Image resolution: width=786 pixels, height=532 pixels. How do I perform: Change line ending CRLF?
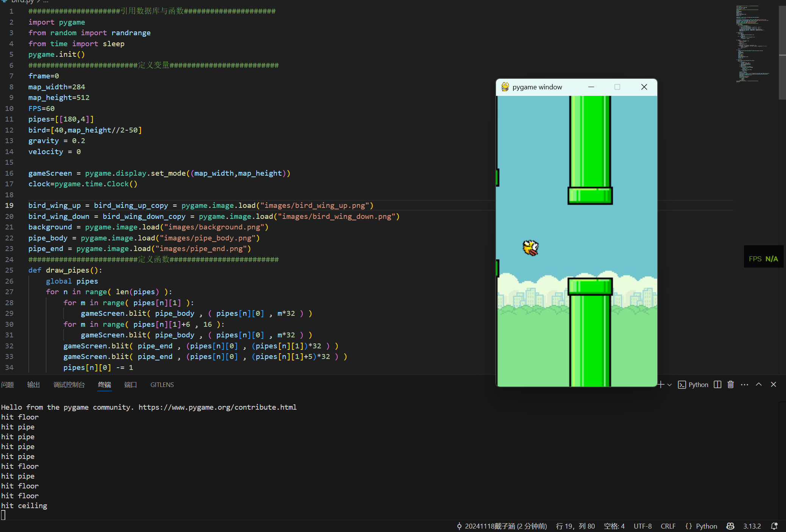tap(668, 526)
